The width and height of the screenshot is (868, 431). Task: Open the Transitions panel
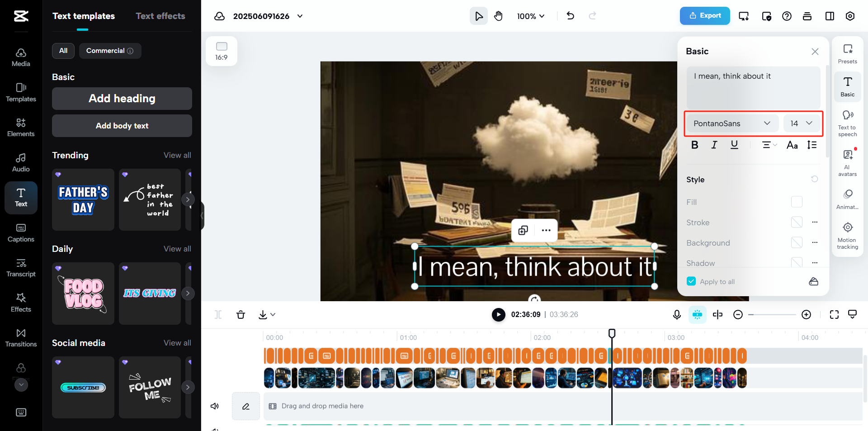[x=21, y=338]
